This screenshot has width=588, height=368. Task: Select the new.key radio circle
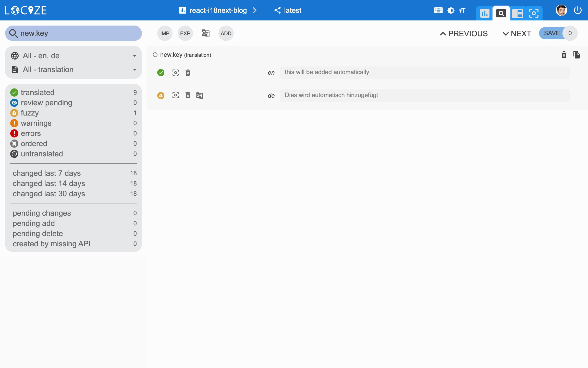coord(155,55)
